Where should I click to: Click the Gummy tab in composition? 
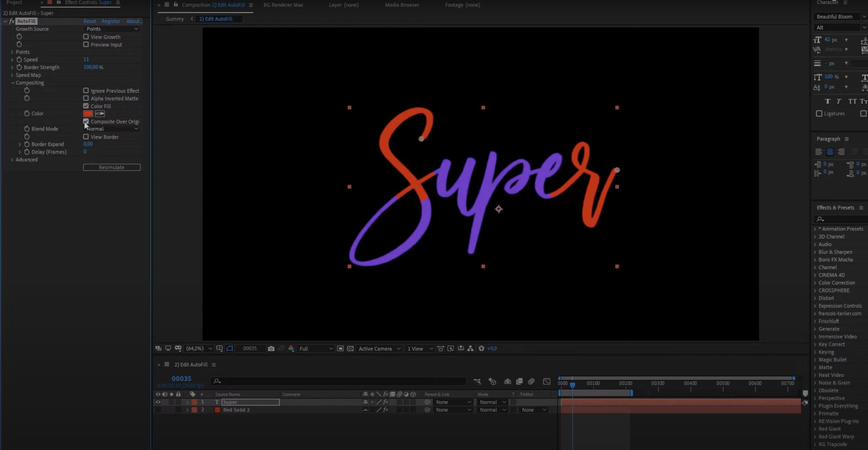click(174, 18)
